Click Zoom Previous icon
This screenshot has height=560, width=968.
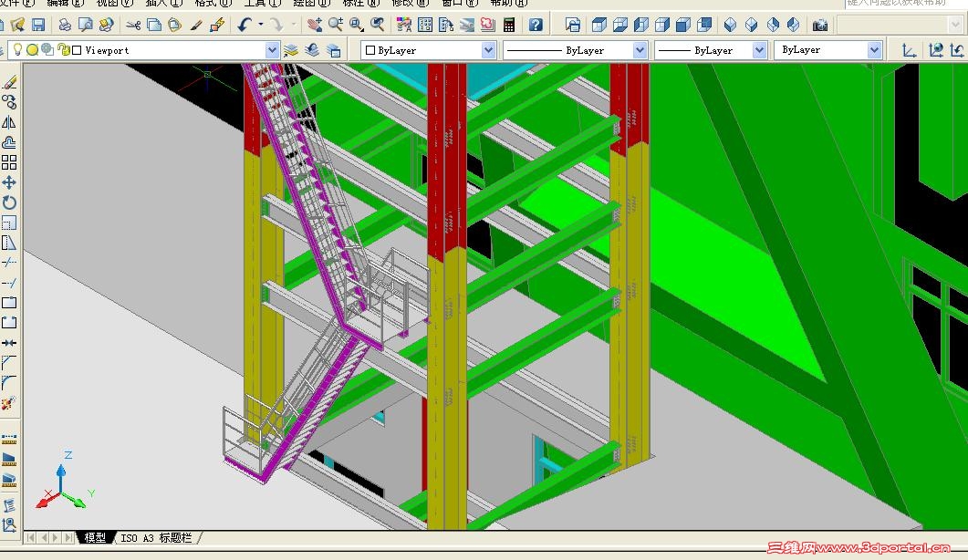point(377,25)
